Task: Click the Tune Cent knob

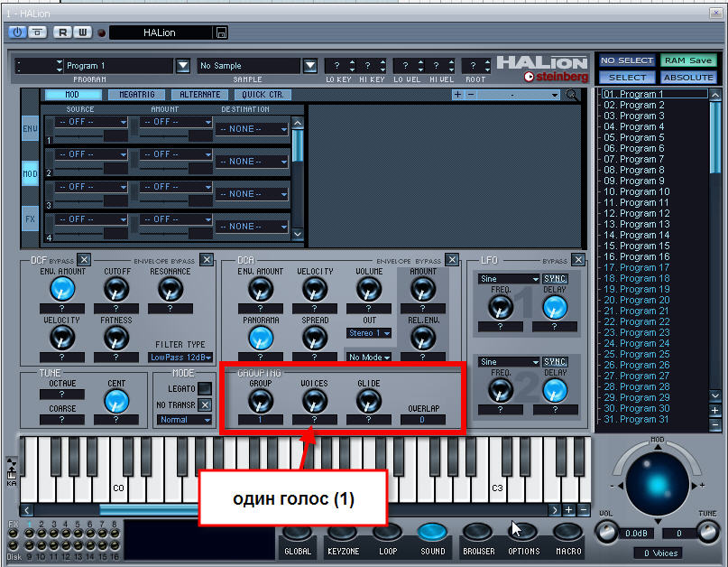Action: tap(116, 402)
